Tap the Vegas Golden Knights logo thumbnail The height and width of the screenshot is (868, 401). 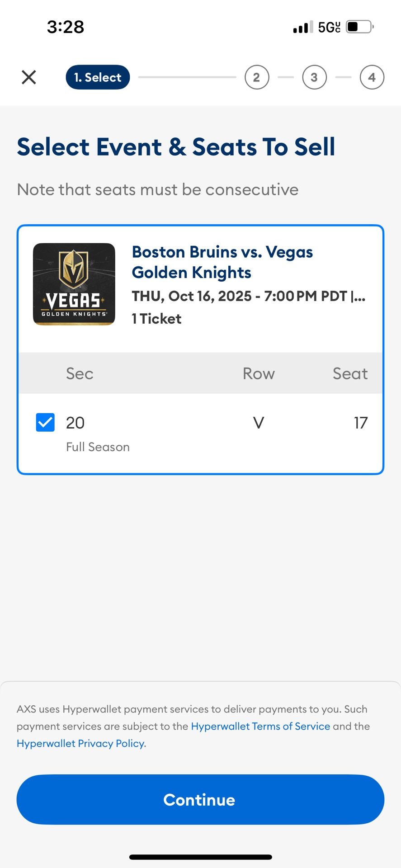(74, 284)
